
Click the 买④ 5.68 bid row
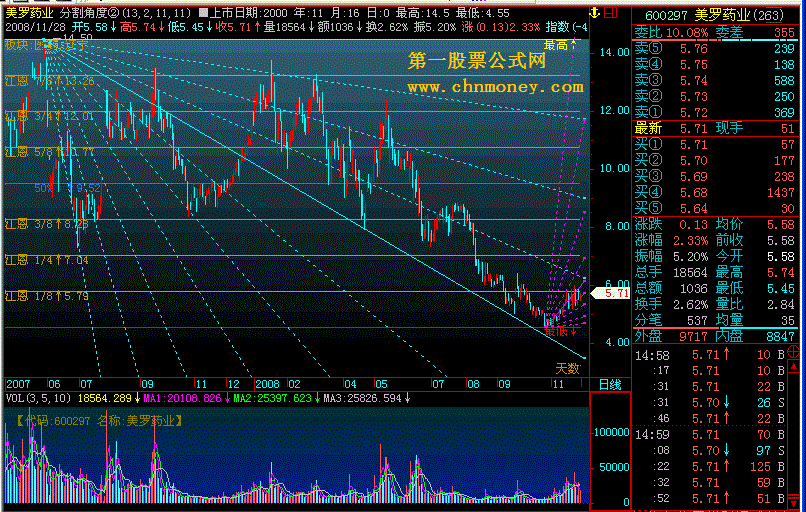coord(715,193)
